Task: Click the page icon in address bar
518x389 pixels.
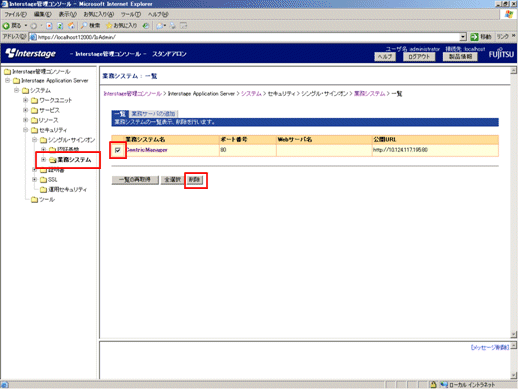Action: 33,37
